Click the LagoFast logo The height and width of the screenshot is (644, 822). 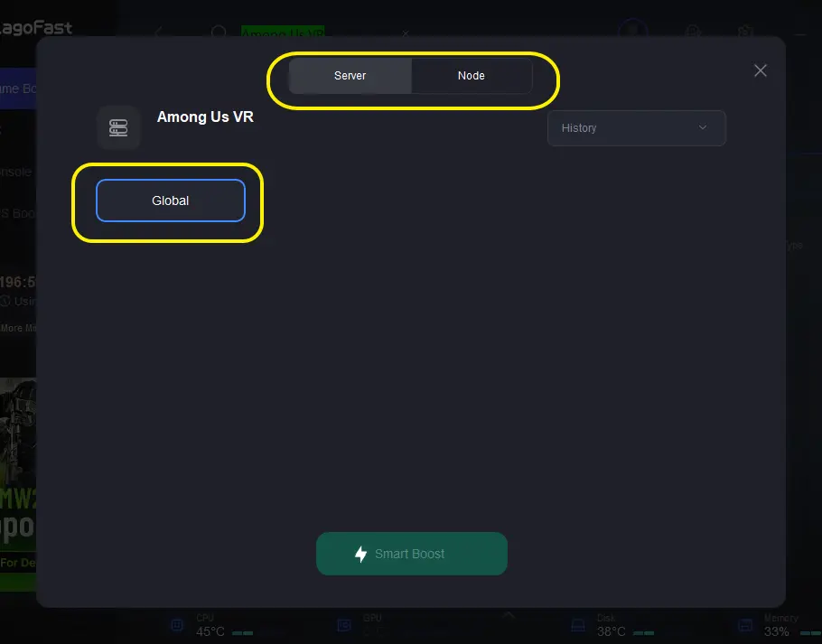(35, 28)
